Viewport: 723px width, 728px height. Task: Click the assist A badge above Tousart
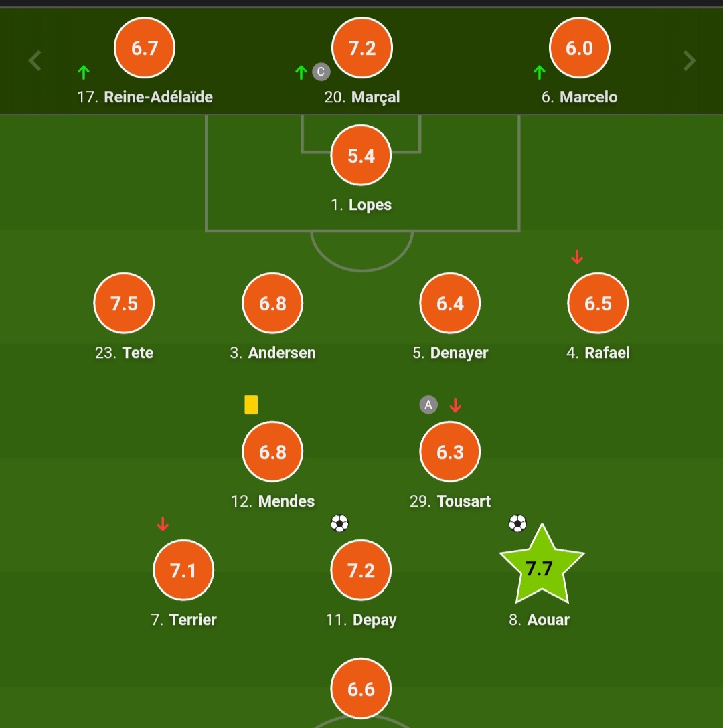point(428,404)
